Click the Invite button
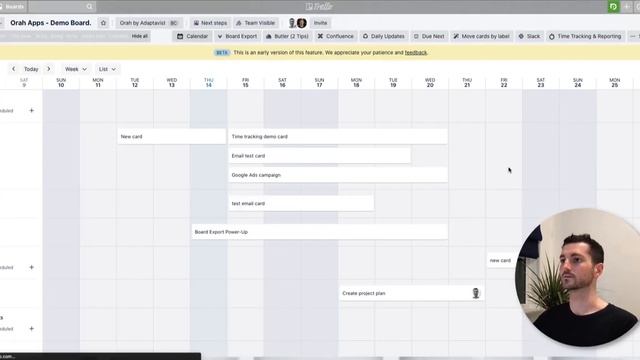 tap(320, 23)
